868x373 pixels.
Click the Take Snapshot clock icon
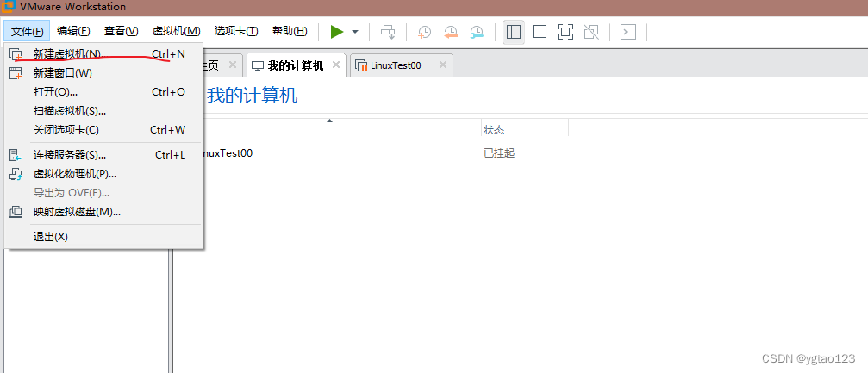425,32
